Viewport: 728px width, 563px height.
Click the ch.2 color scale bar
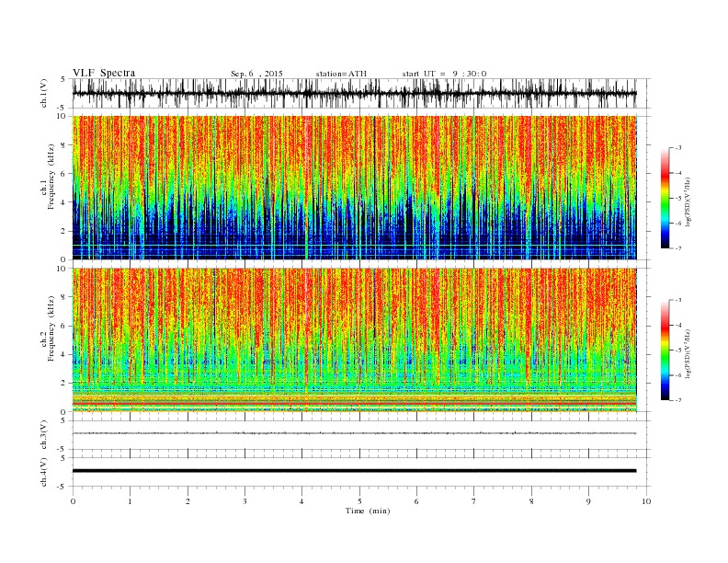click(x=665, y=350)
